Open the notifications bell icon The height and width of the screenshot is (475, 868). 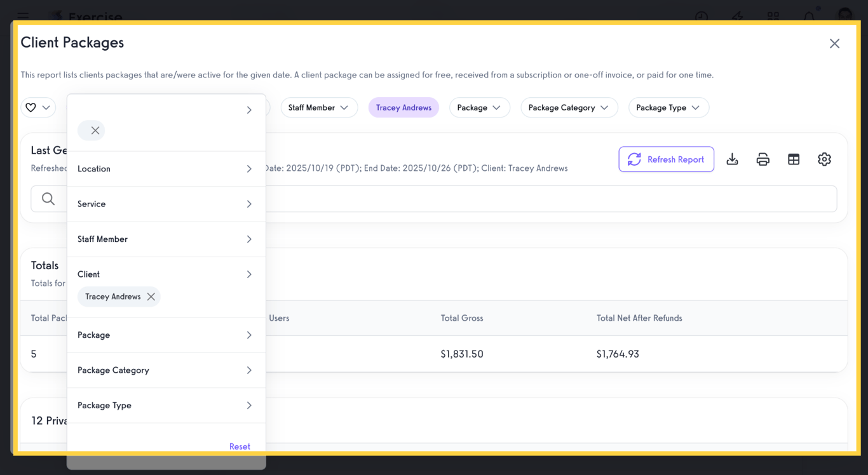(808, 17)
